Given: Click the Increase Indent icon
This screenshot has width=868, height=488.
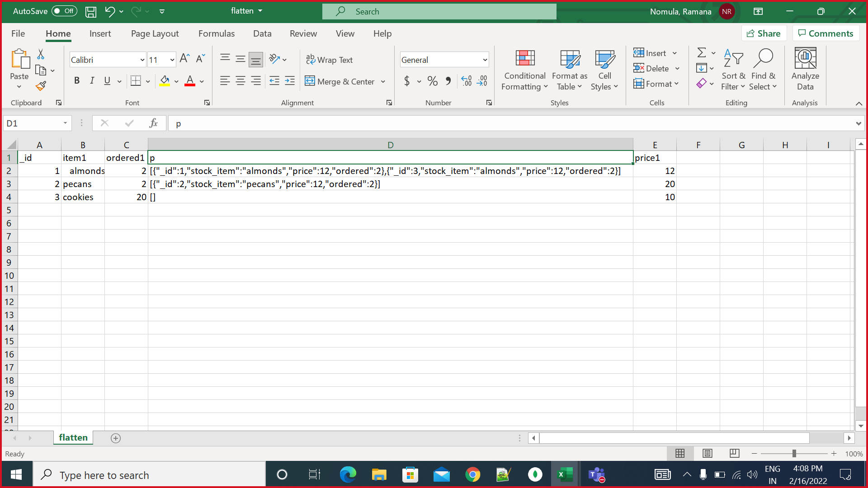Looking at the screenshot, I should coord(290,81).
